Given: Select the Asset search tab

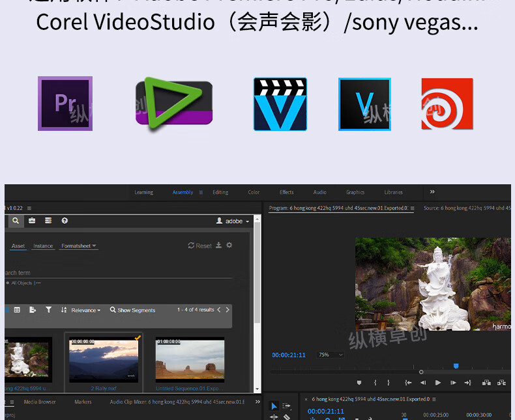Looking at the screenshot, I should pyautogui.click(x=18, y=245).
